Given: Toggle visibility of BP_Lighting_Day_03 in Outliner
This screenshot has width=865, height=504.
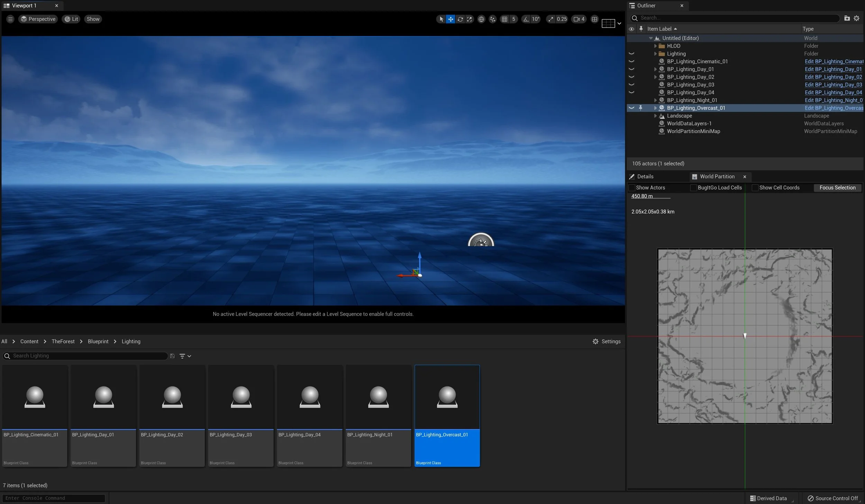Looking at the screenshot, I should pyautogui.click(x=631, y=85).
